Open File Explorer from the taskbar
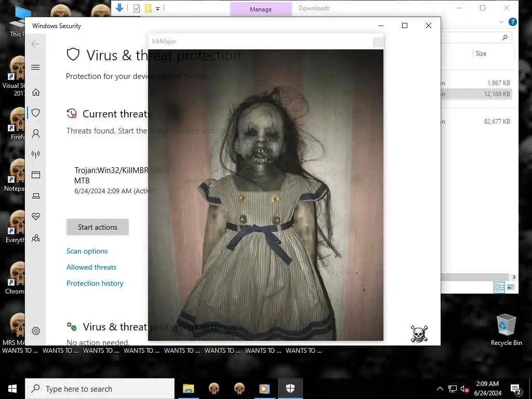Screen dimensions: 532x399 pos(188,389)
